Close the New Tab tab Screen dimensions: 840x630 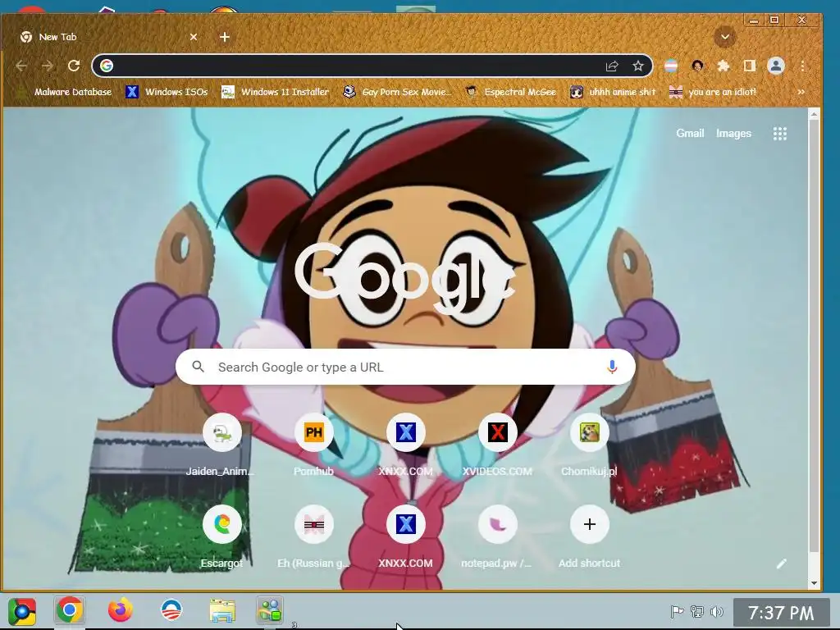click(x=194, y=37)
